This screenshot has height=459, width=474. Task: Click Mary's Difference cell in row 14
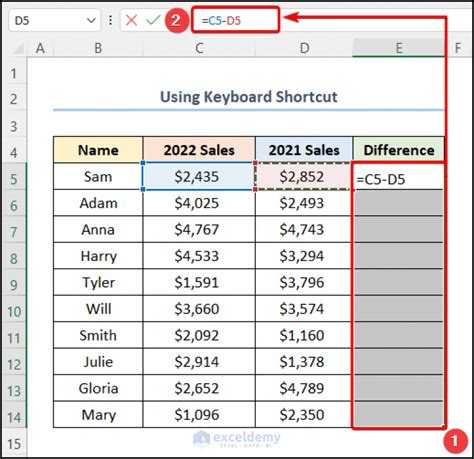click(398, 415)
